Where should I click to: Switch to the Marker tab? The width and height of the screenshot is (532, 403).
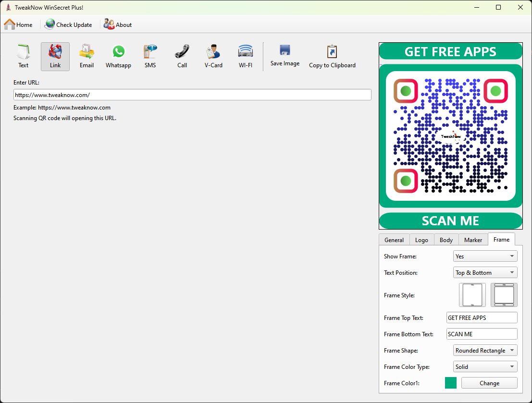click(x=473, y=240)
